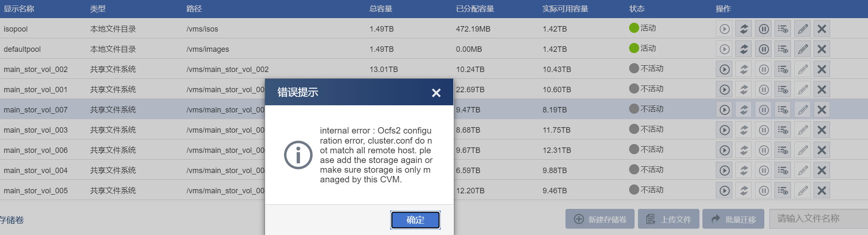View the volume list for main_stor_vol_006
This screenshot has height=235, width=868.
tap(783, 150)
